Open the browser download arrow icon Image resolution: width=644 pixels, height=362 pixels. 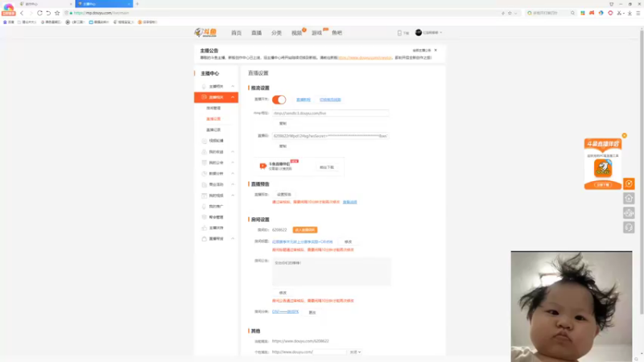[630, 13]
